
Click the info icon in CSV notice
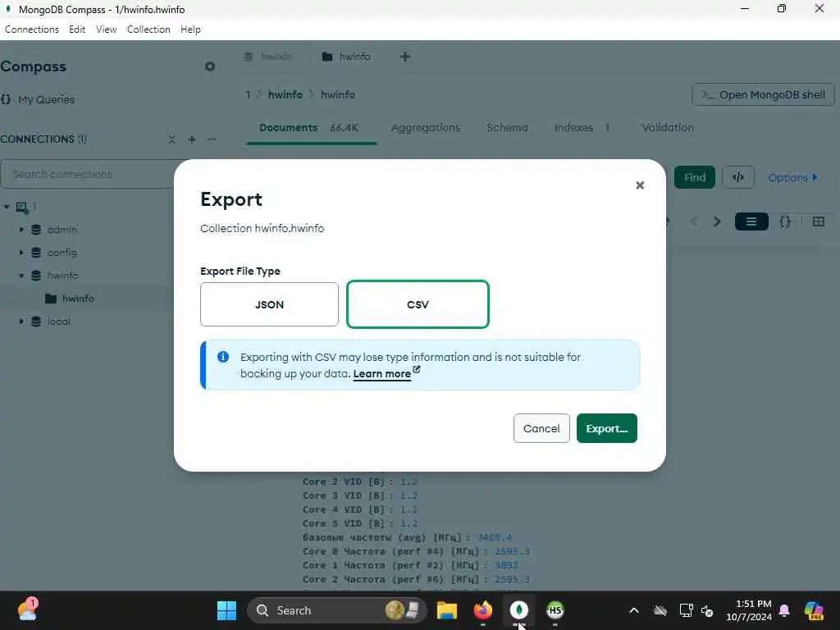pos(223,357)
